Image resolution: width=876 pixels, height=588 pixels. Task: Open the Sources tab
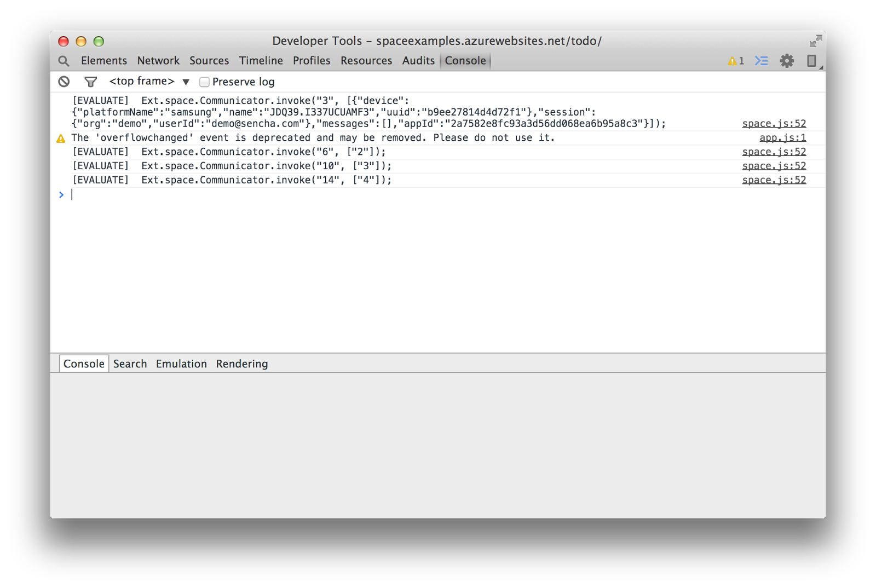tap(209, 61)
